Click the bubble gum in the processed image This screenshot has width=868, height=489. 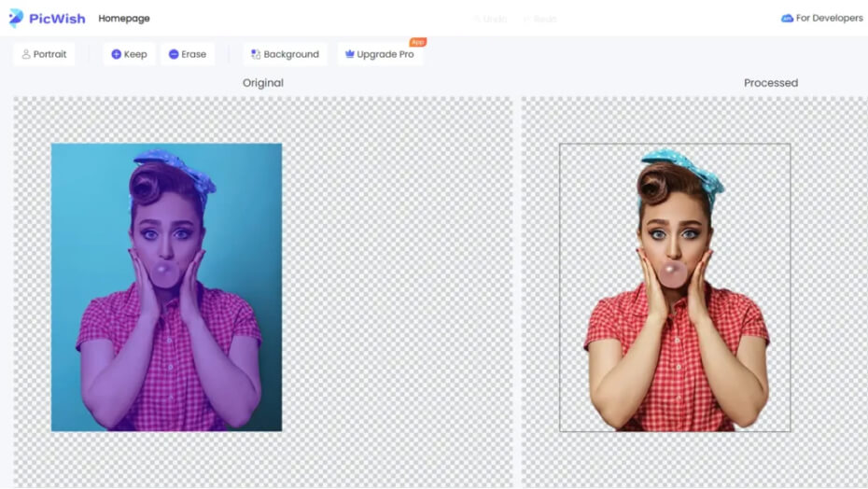tap(674, 274)
